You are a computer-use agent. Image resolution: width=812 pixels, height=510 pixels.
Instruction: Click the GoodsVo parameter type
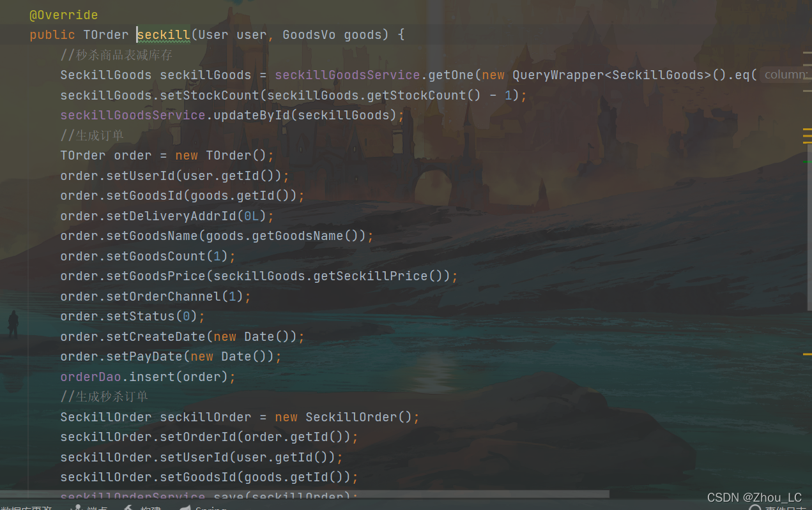pyautogui.click(x=309, y=34)
